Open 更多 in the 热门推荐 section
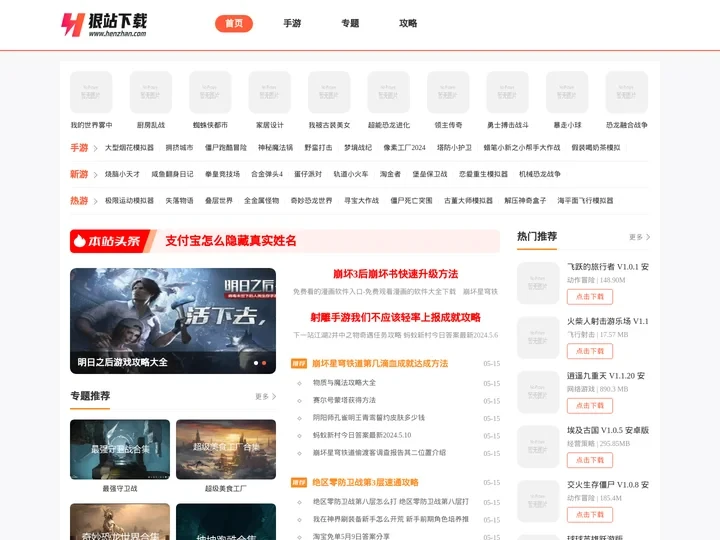720x540 pixels. click(x=639, y=237)
